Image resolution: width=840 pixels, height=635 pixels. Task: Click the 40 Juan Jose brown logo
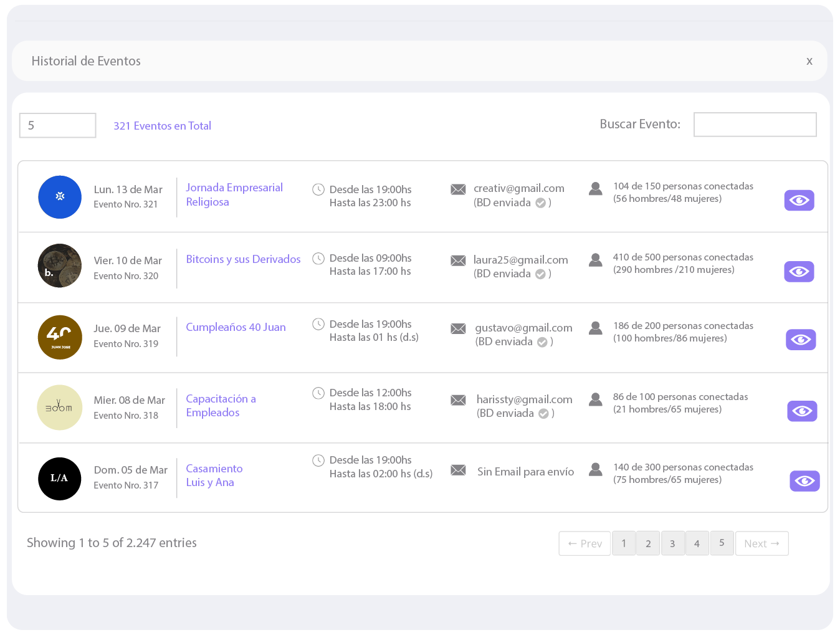(60, 337)
